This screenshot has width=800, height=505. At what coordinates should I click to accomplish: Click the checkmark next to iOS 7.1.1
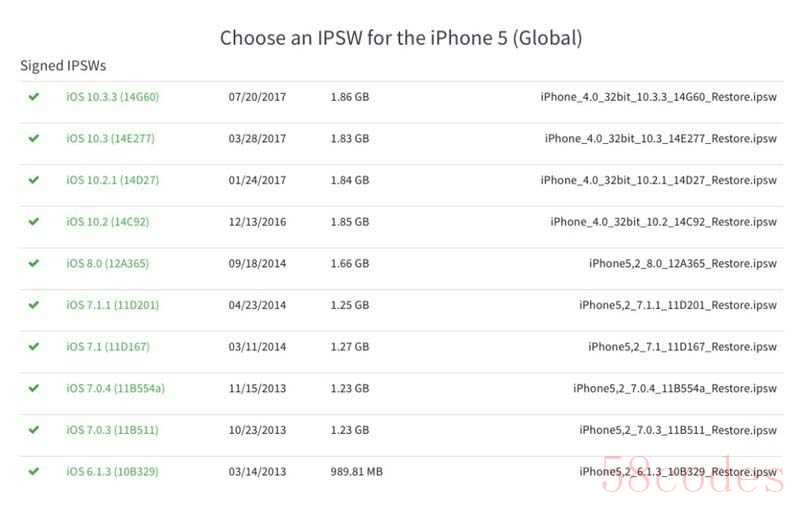pyautogui.click(x=34, y=305)
